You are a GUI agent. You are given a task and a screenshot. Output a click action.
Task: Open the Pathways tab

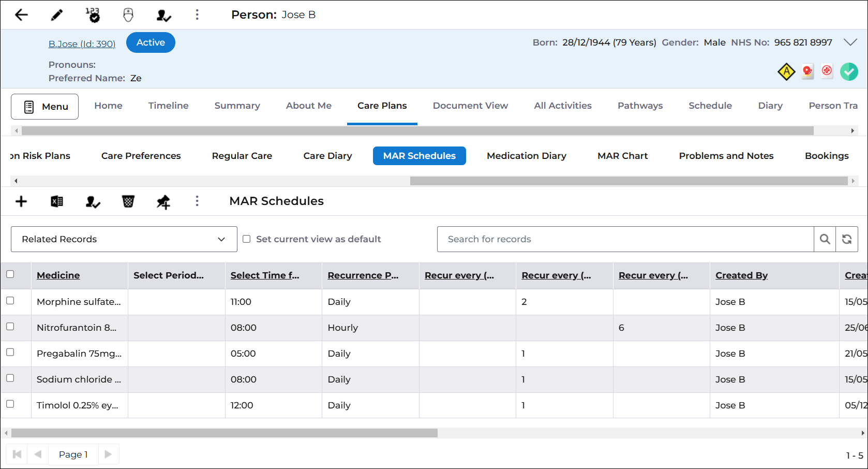(x=640, y=106)
